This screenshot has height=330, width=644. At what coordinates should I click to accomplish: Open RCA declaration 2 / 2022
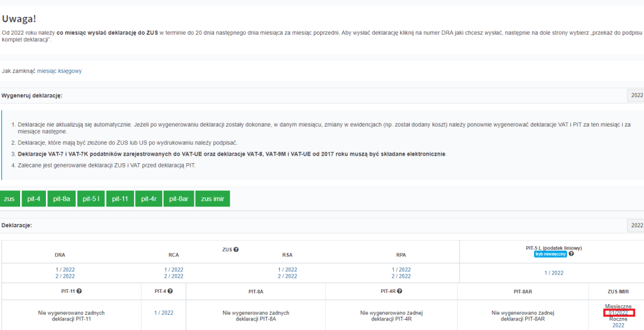[174, 276]
